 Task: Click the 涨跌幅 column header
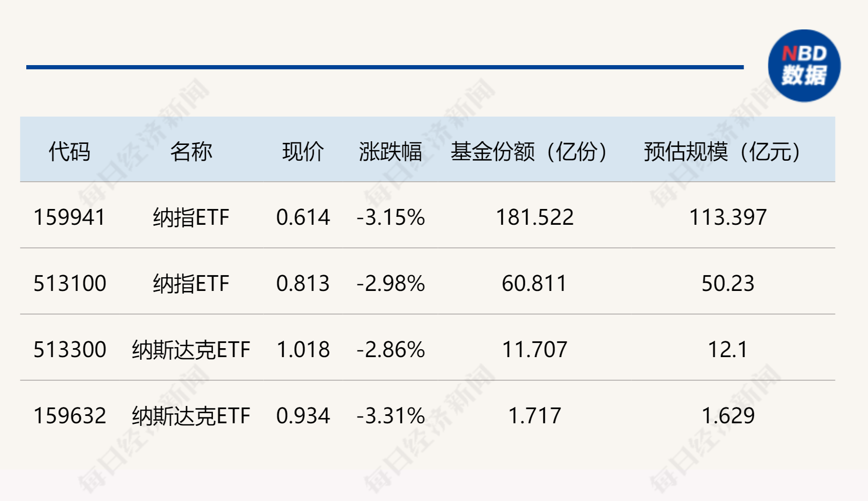(390, 152)
